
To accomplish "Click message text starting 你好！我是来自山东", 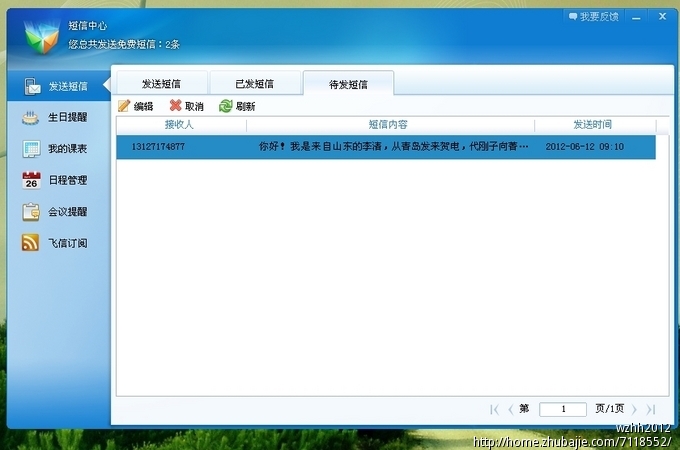I will coord(394,147).
